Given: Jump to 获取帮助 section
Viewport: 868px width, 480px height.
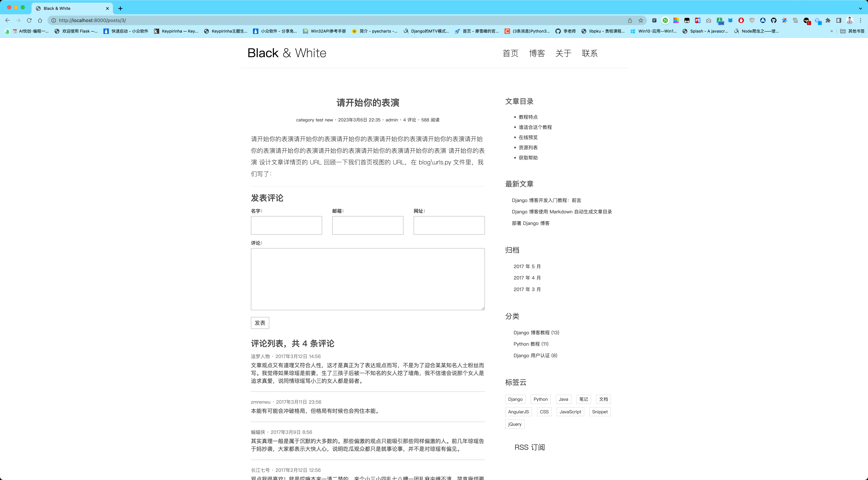Looking at the screenshot, I should [528, 158].
